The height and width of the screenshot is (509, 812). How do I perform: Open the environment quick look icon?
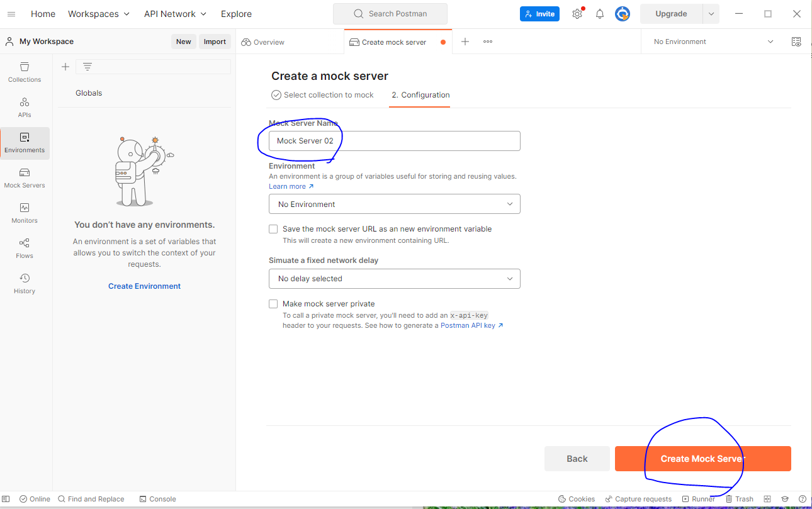[x=796, y=42]
